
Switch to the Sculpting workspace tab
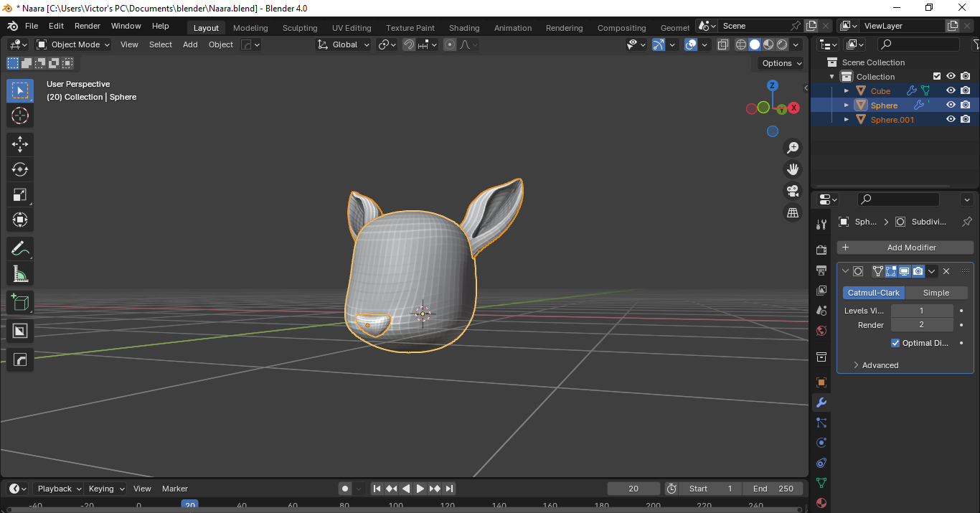[300, 28]
